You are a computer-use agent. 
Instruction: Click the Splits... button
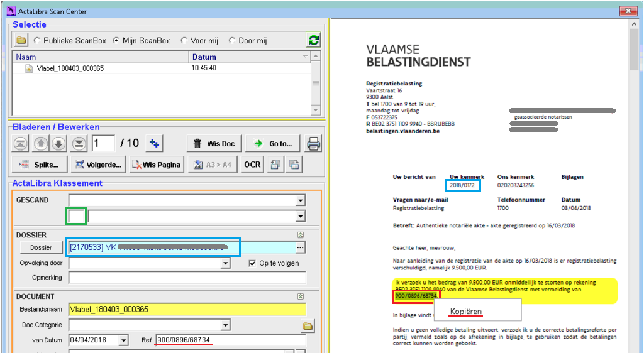(x=40, y=165)
